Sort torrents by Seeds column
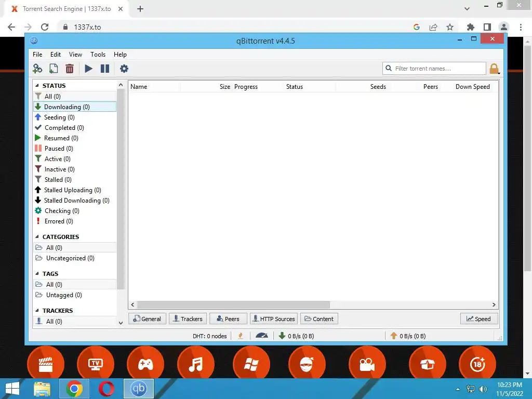This screenshot has height=399, width=532. pyautogui.click(x=362, y=87)
